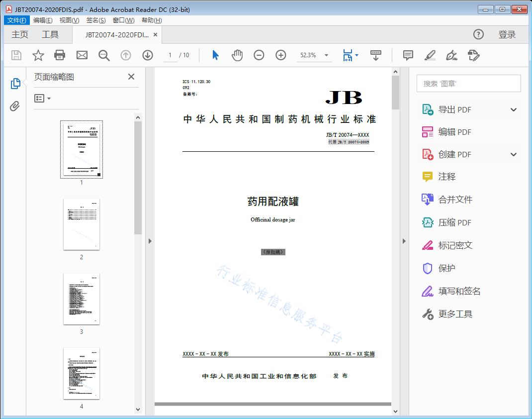The image size is (532, 419).
Task: Select the highlight text pen tool
Action: click(430, 55)
